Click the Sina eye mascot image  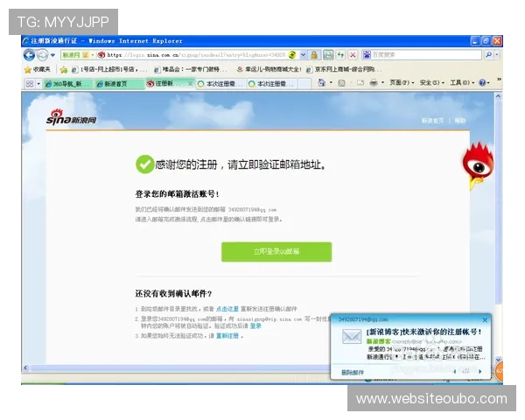(x=479, y=165)
